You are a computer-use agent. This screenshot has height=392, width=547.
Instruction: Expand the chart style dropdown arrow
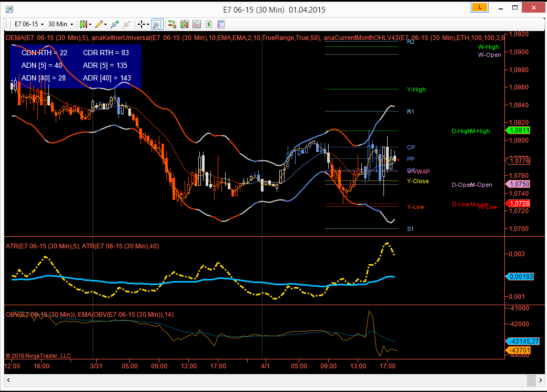coord(90,24)
